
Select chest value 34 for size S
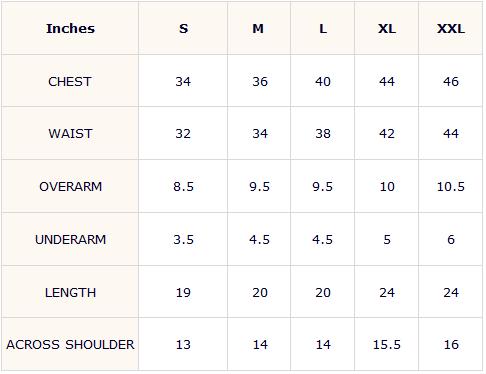[x=183, y=81]
